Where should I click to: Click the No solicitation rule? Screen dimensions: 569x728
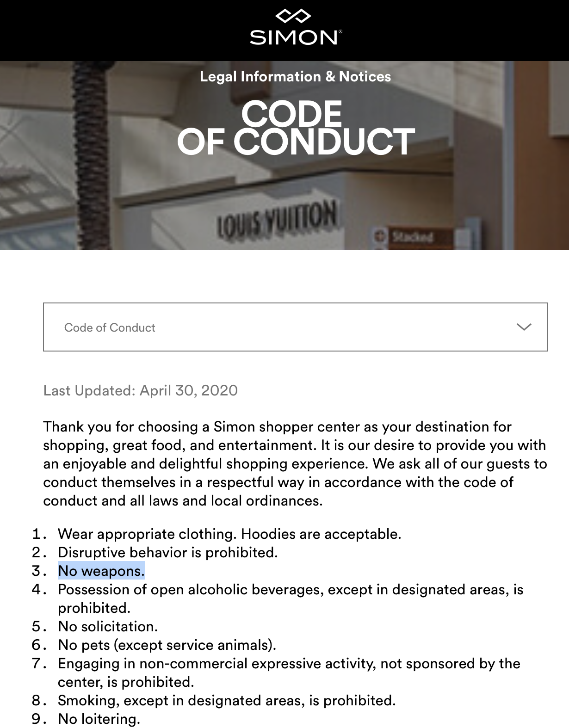108,626
